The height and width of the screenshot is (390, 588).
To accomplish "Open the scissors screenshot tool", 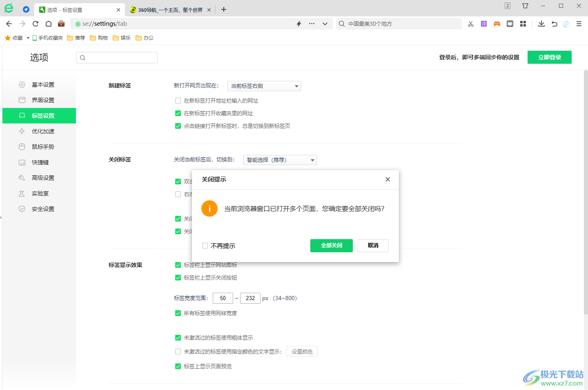I will coord(471,24).
